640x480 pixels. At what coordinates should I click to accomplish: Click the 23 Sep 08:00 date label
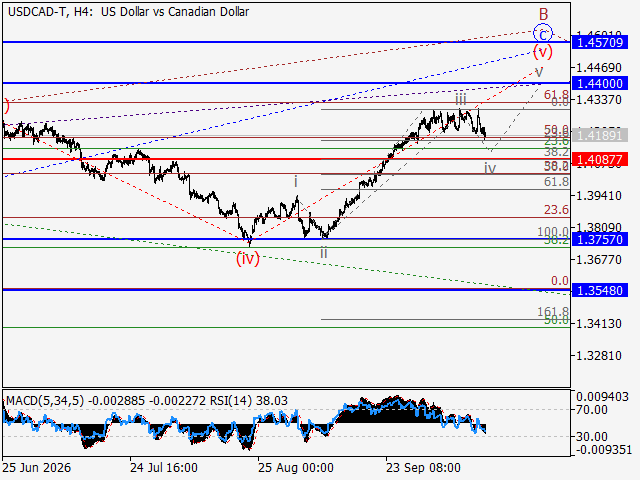coord(423,468)
